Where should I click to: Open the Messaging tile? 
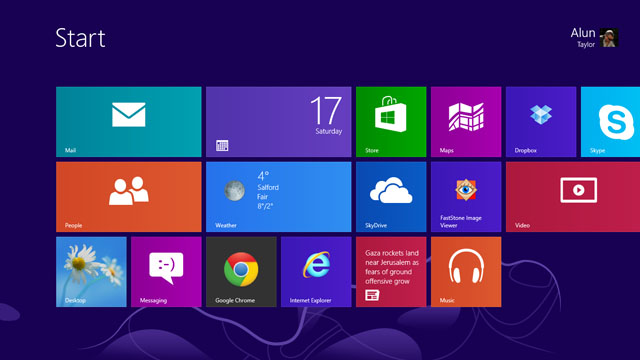tap(166, 272)
